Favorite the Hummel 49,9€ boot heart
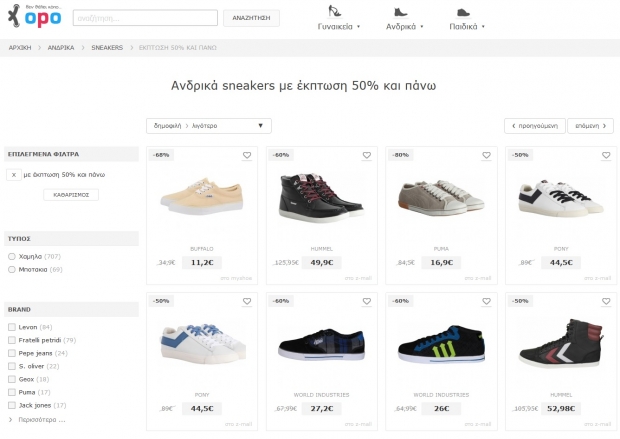 point(367,155)
